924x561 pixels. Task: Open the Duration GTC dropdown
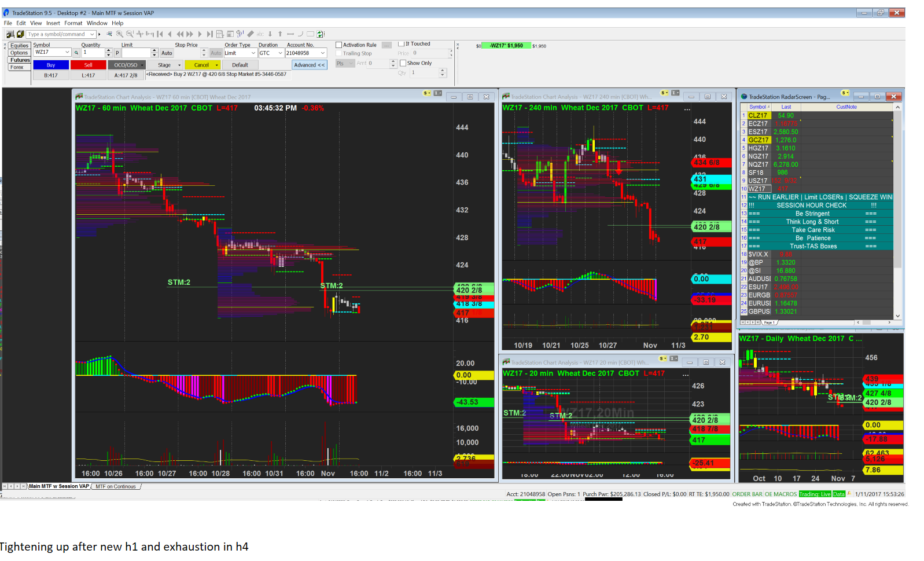[281, 53]
